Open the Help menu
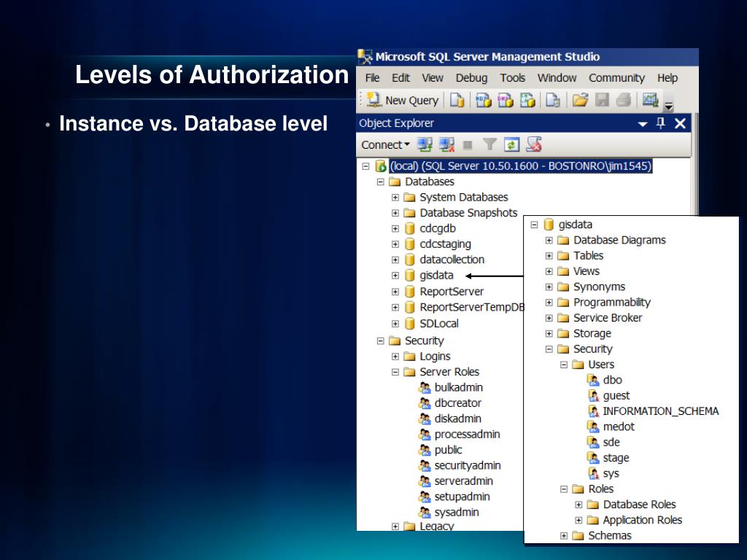 pyautogui.click(x=667, y=77)
